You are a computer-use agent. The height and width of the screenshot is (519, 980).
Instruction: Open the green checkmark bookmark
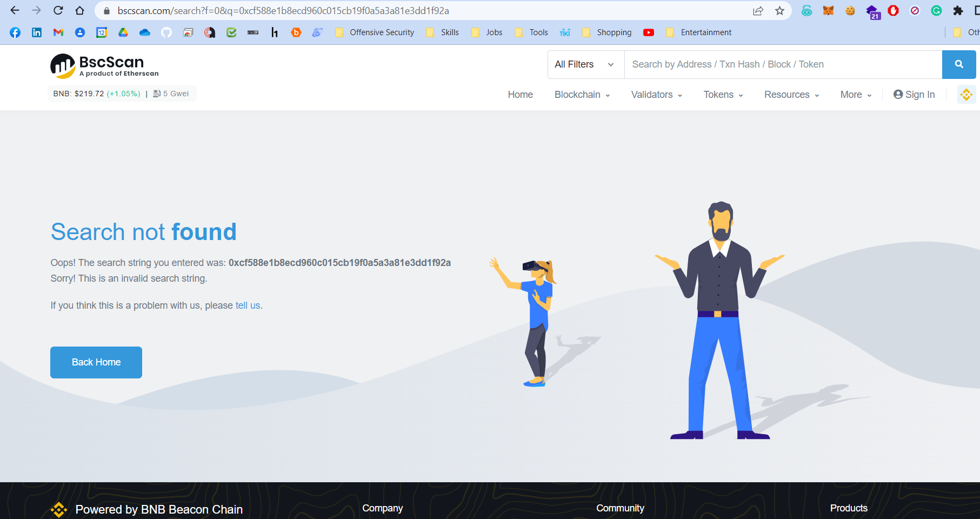(x=231, y=32)
